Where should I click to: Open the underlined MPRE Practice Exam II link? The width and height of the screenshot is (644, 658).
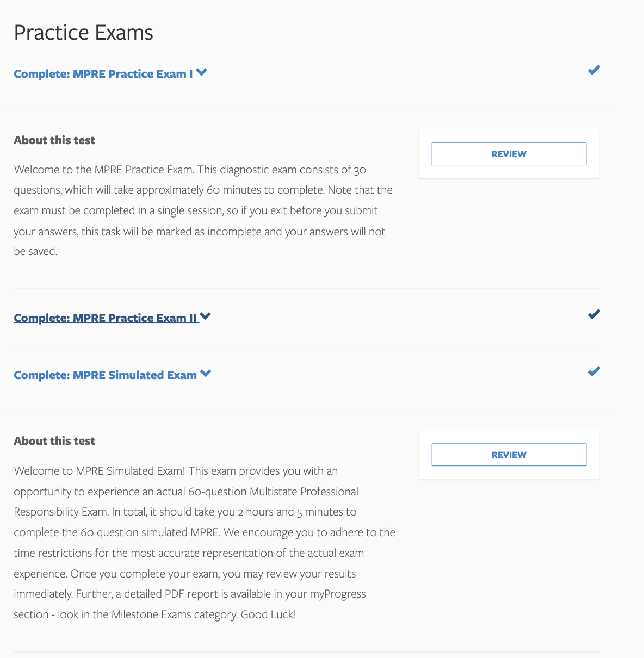point(106,318)
